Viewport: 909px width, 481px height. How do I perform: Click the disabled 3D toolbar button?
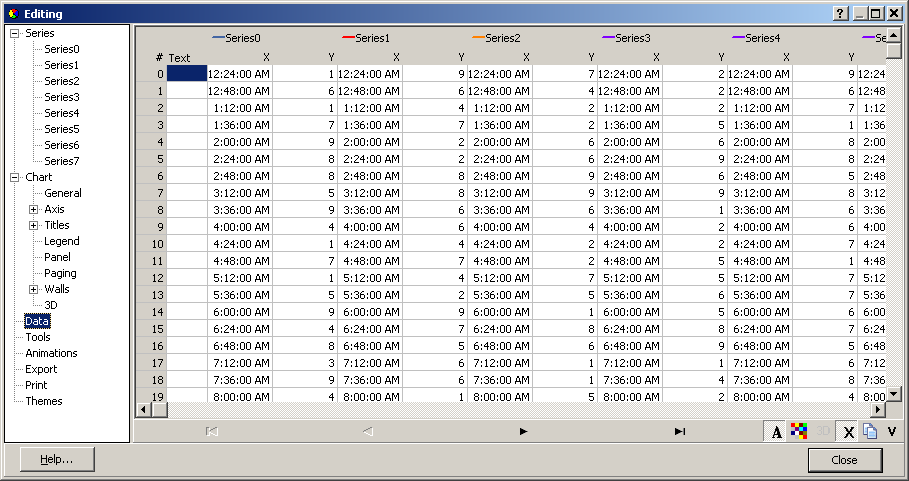823,431
